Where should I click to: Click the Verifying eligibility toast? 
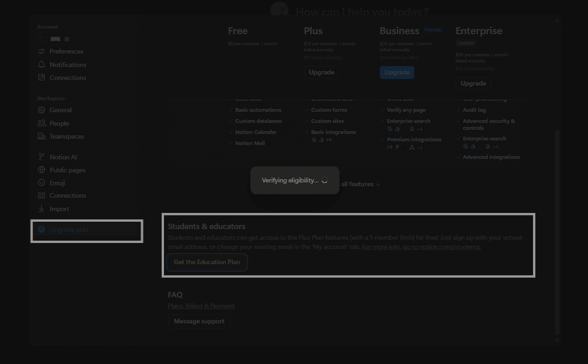pos(295,180)
